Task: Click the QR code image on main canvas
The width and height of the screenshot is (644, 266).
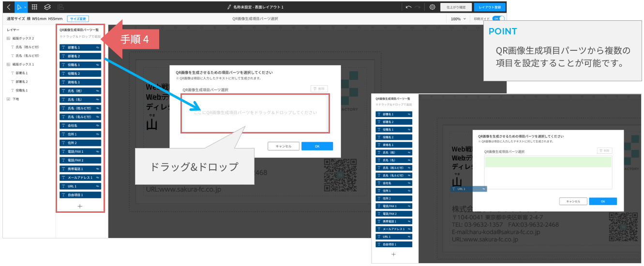Action: (340, 175)
